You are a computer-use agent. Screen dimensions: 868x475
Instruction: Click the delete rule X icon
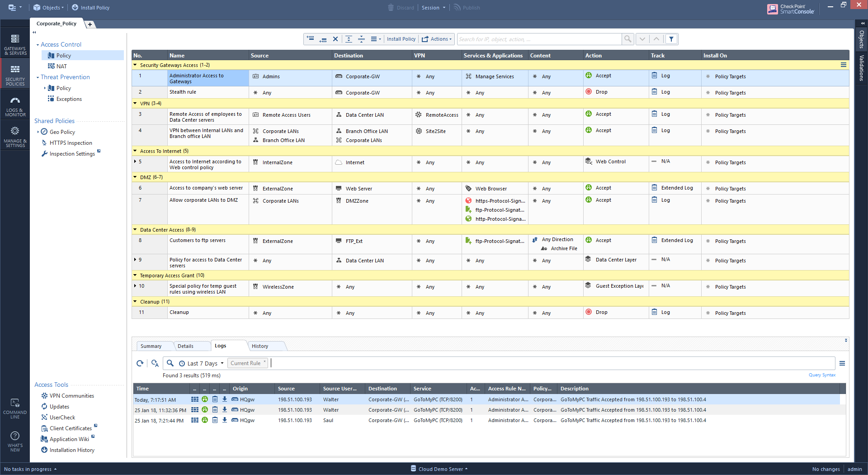[335, 39]
